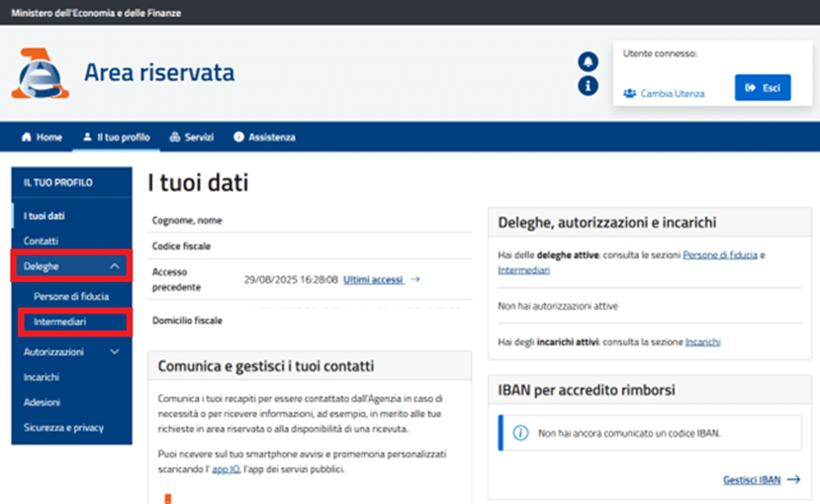Open the Ultimi accessi link
Image resolution: width=820 pixels, height=504 pixels.
click(x=373, y=279)
